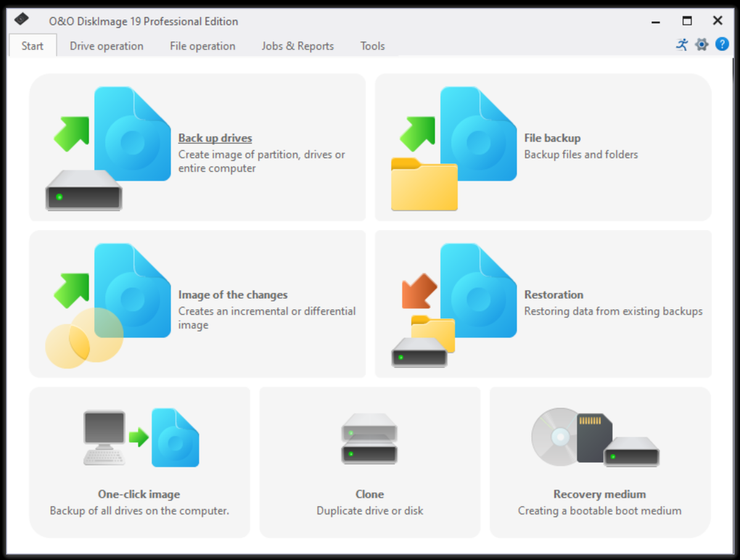Open program settings via gear icon
The height and width of the screenshot is (560, 740).
(701, 44)
